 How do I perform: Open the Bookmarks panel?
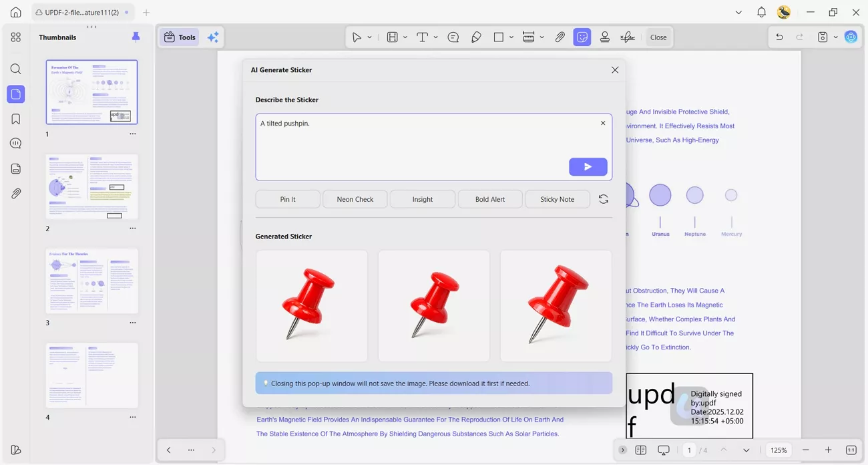[15, 118]
